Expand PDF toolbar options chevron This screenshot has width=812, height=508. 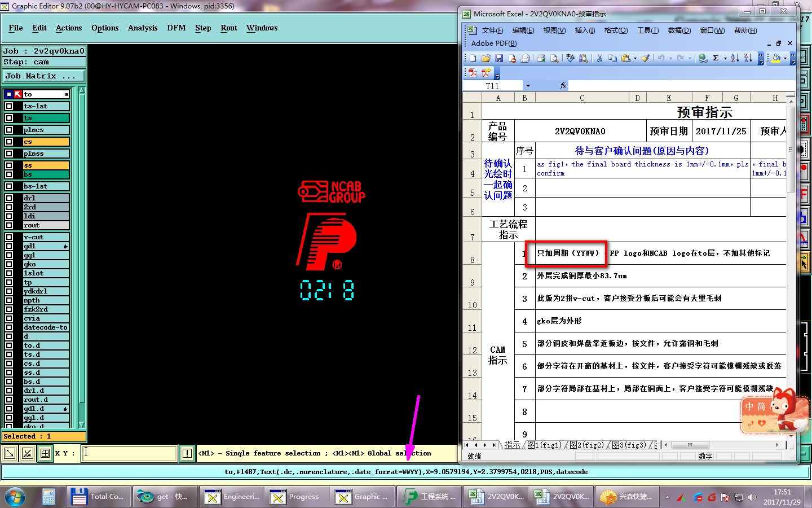(497, 73)
